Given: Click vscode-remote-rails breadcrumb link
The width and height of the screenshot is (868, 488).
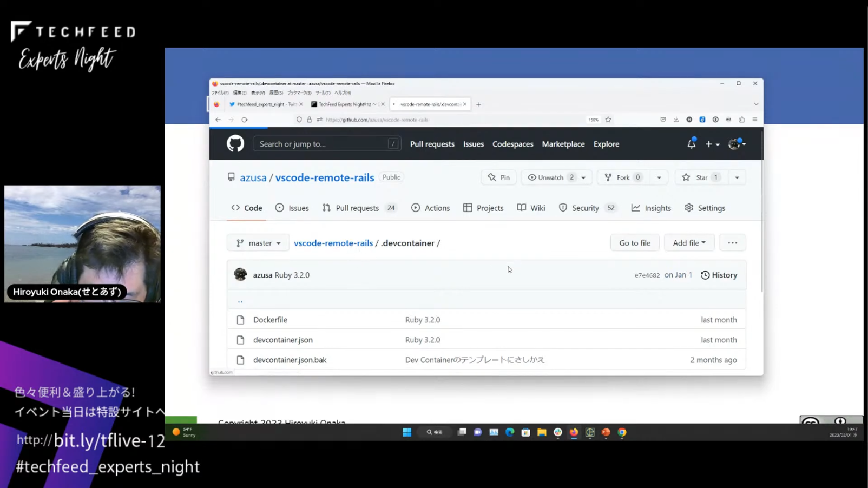Looking at the screenshot, I should click(x=333, y=243).
